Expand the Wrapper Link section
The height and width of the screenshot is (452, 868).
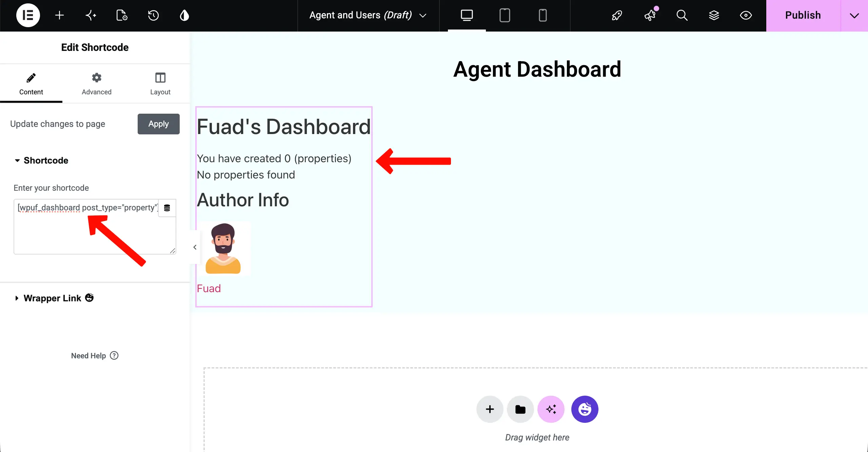[x=54, y=298]
